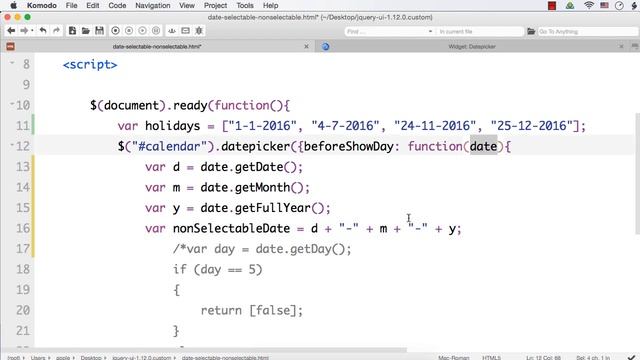Viewport: 640px width, 360px height.
Task: Click the folder icon beside Go To Anything
Action: click(x=531, y=31)
